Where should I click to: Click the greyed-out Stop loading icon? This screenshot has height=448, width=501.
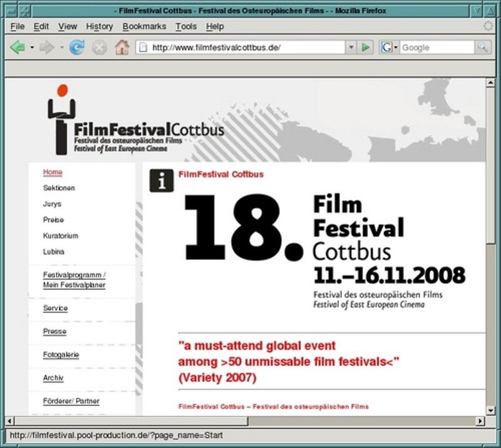tap(100, 48)
